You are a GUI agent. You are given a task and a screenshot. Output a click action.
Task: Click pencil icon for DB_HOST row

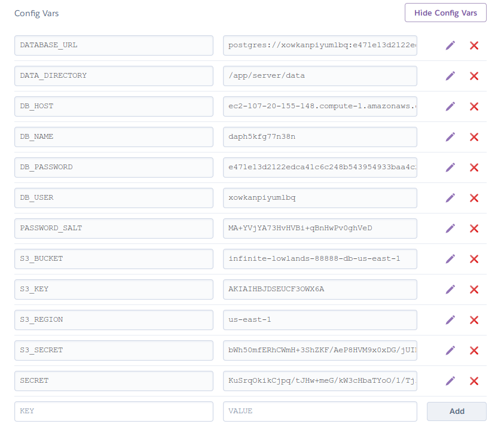click(450, 106)
